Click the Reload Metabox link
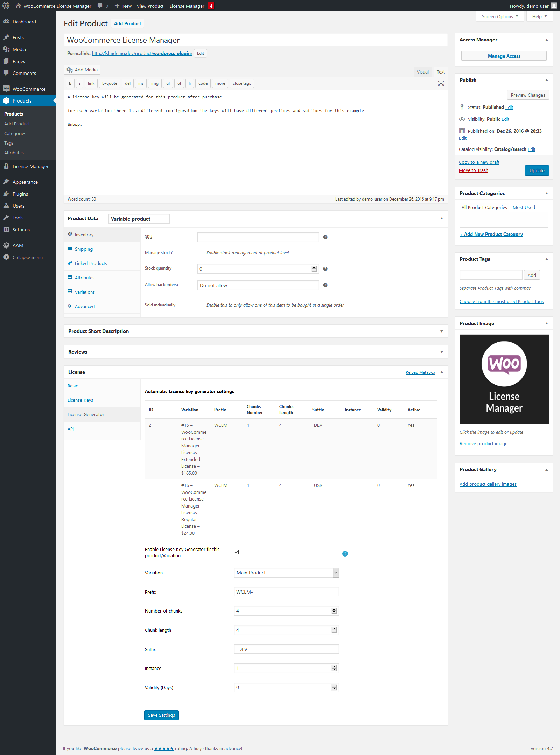This screenshot has width=560, height=755. 420,372
